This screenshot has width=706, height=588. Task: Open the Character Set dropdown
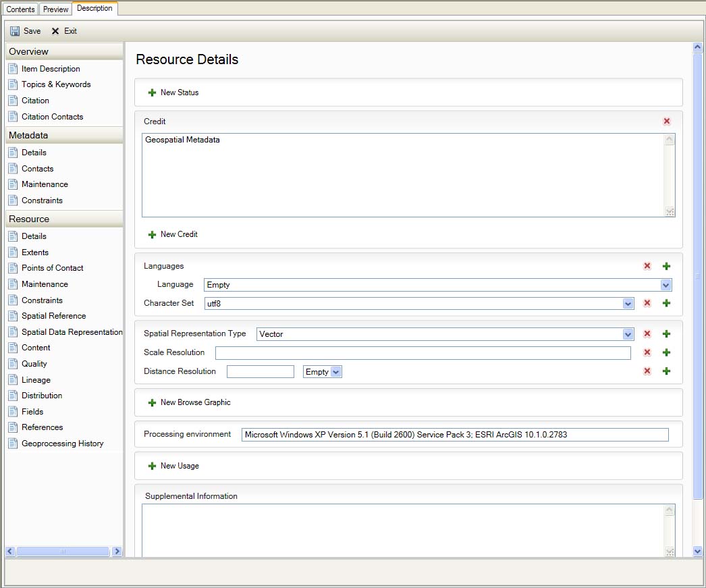627,303
